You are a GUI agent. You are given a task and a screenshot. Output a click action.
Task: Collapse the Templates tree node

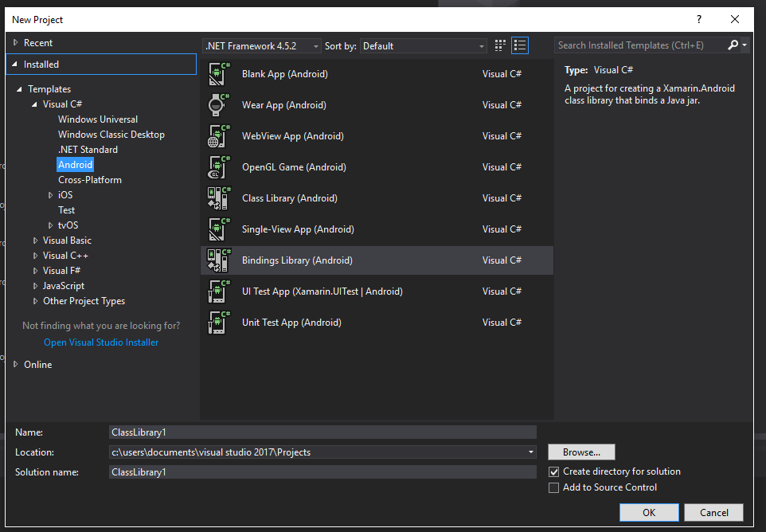tap(19, 89)
